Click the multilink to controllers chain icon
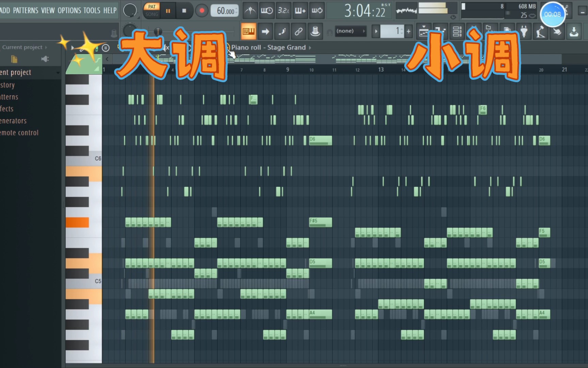Screen dimensions: 588x368 click(299, 32)
